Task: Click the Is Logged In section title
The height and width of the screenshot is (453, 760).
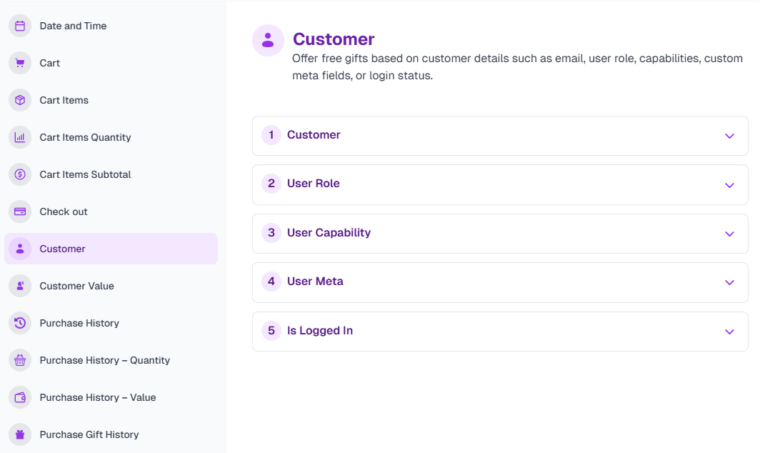Action: click(x=319, y=331)
